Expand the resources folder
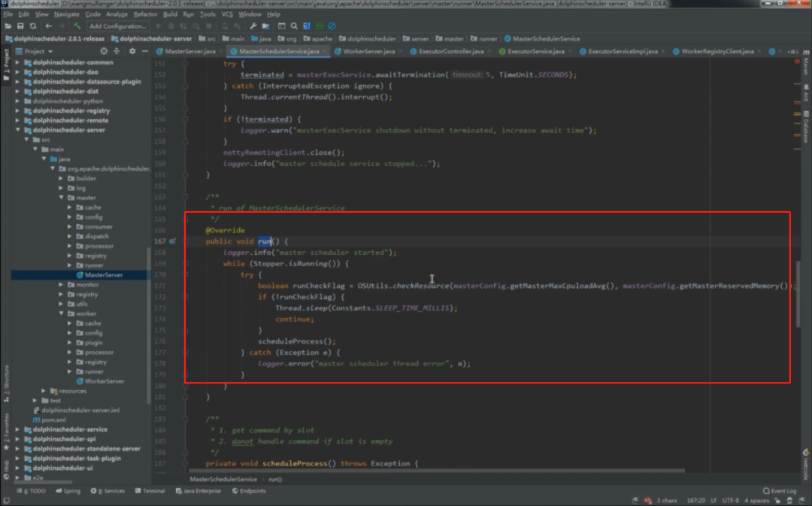 [44, 390]
